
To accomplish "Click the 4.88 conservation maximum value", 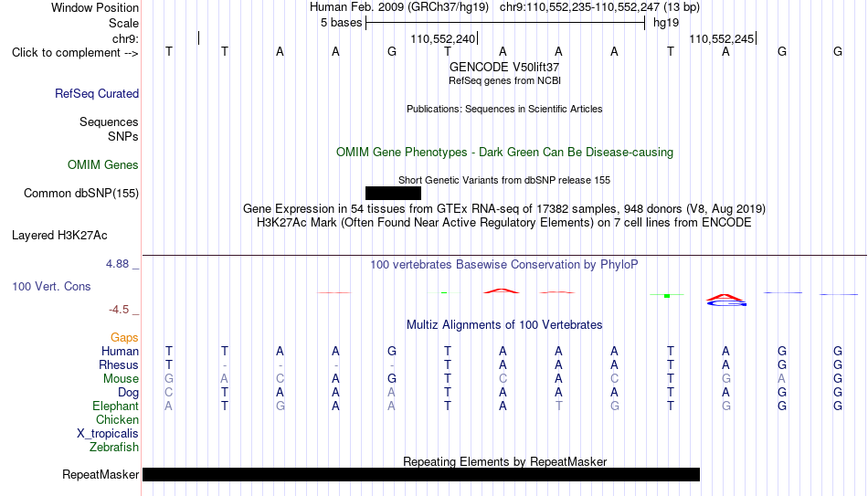I will pyautogui.click(x=117, y=264).
